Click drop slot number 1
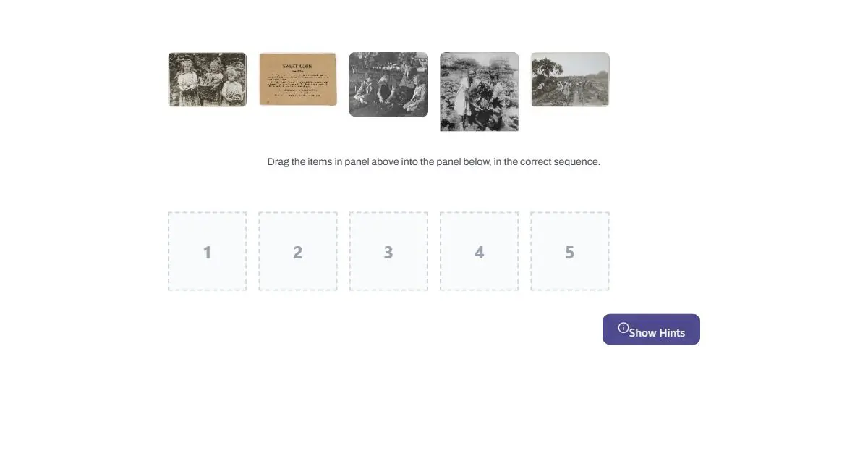This screenshot has height=456, width=868. 208,251
